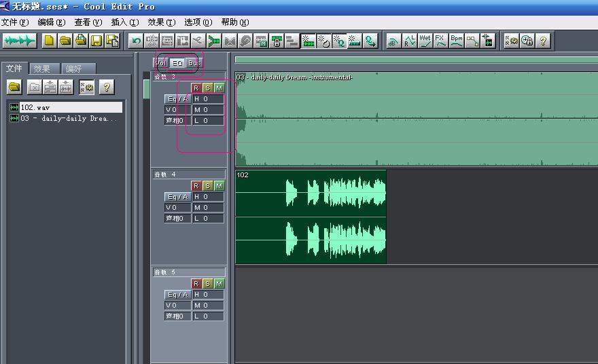
Task: Switch to the EQ tab
Action: coord(177,63)
